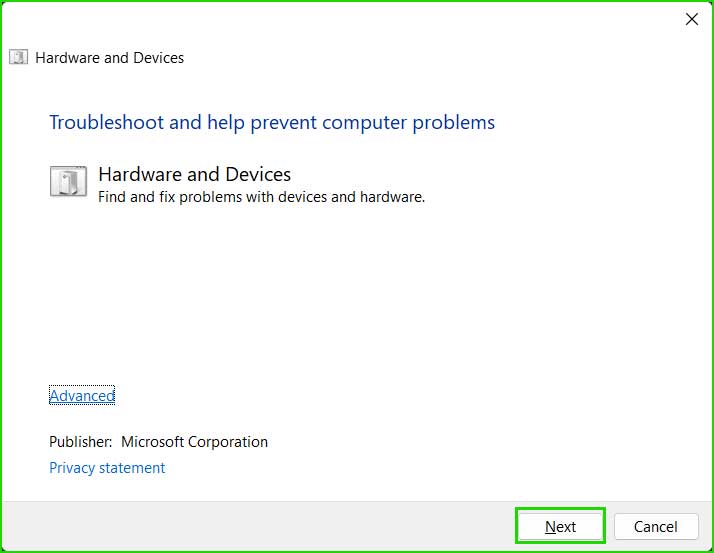Click the 'Publisher:' label
Image resolution: width=714 pixels, height=553 pixels.
(81, 442)
